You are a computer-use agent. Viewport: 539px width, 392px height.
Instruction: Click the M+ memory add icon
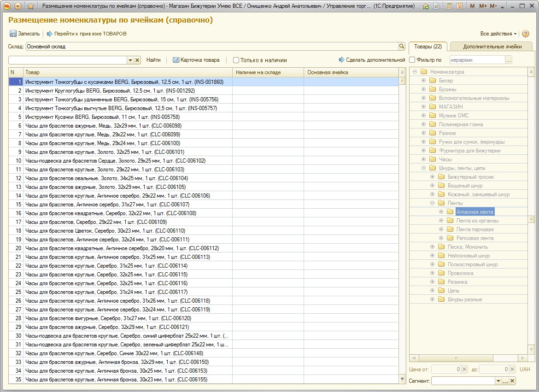[483, 6]
